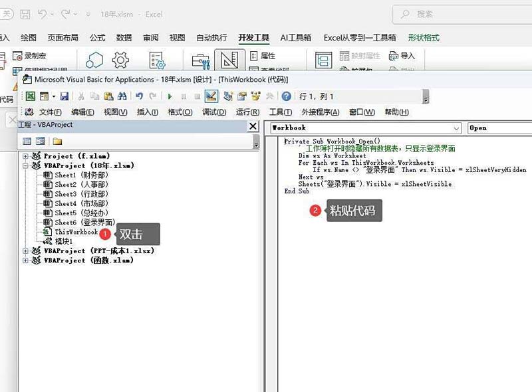Click the Reset stop icon in VBA toolbar
The height and width of the screenshot is (392, 532).
coord(197,97)
